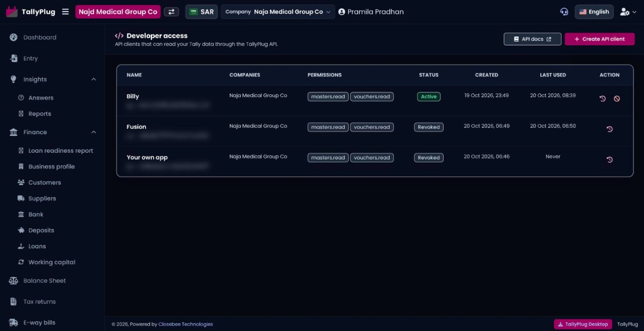
Task: Open Working capital page
Action: coord(53,263)
